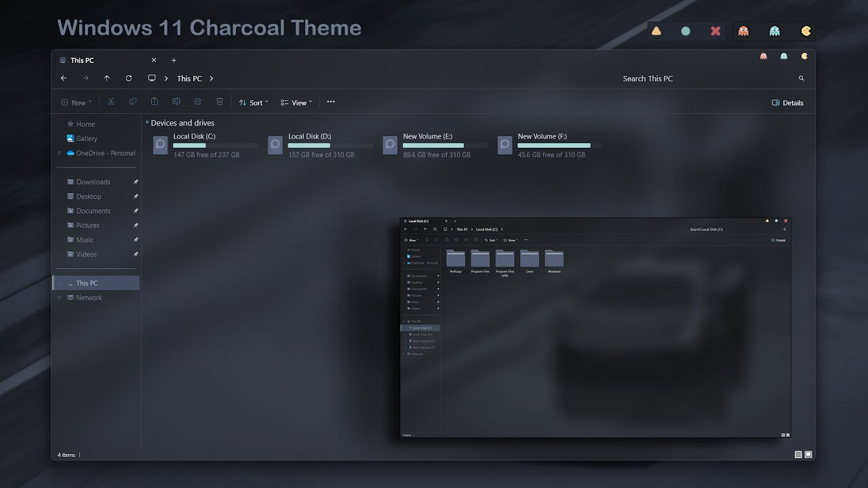Open a new tab next to This PC tab
This screenshot has width=868, height=488.
(x=174, y=60)
